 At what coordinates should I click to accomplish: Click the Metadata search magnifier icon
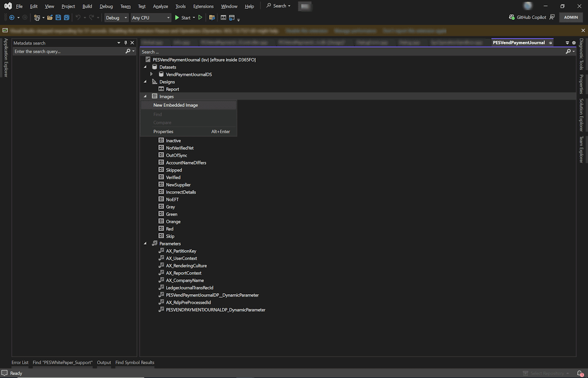point(128,51)
